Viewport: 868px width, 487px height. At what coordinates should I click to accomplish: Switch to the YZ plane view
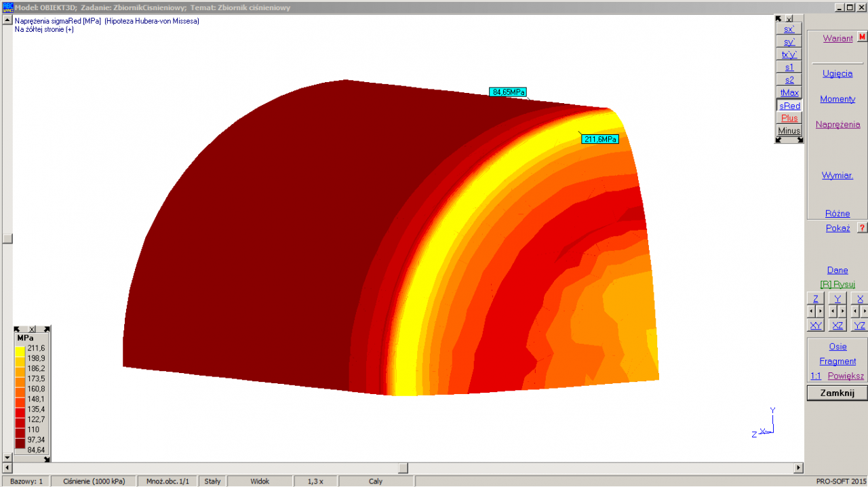pos(859,326)
